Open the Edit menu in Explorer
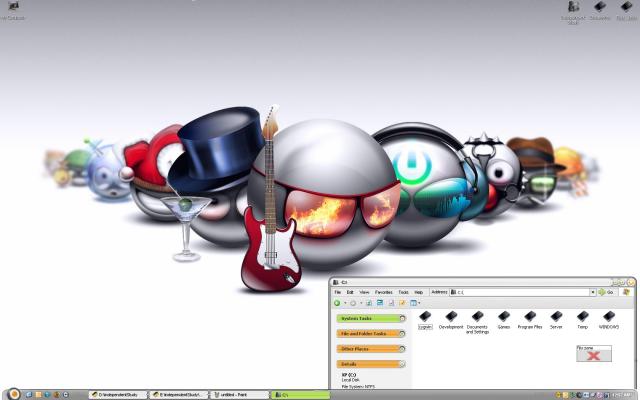This screenshot has height=400, width=640. coord(350,292)
